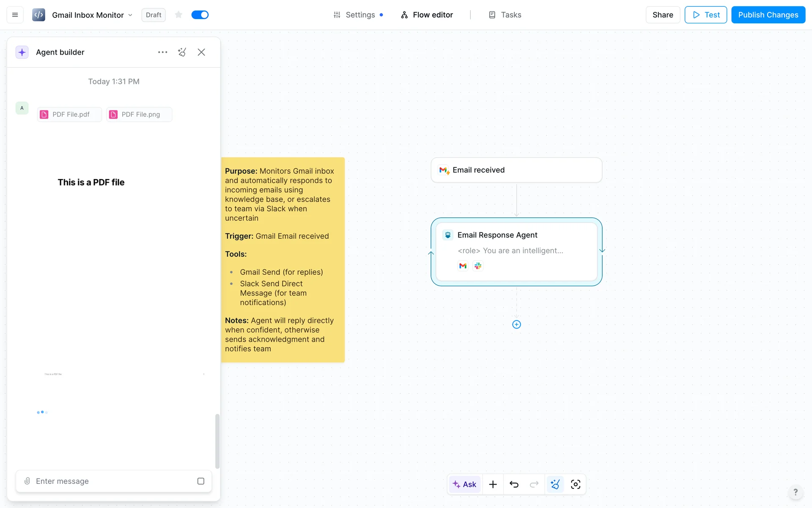Click the hamburger menu icon
Viewport: 812px width, 508px height.
tap(15, 15)
